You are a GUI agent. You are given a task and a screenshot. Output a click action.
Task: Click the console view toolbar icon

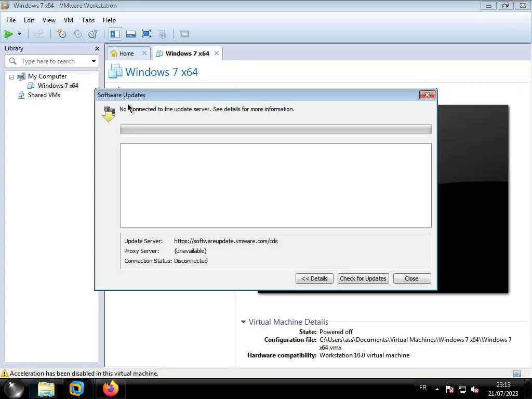click(x=184, y=34)
